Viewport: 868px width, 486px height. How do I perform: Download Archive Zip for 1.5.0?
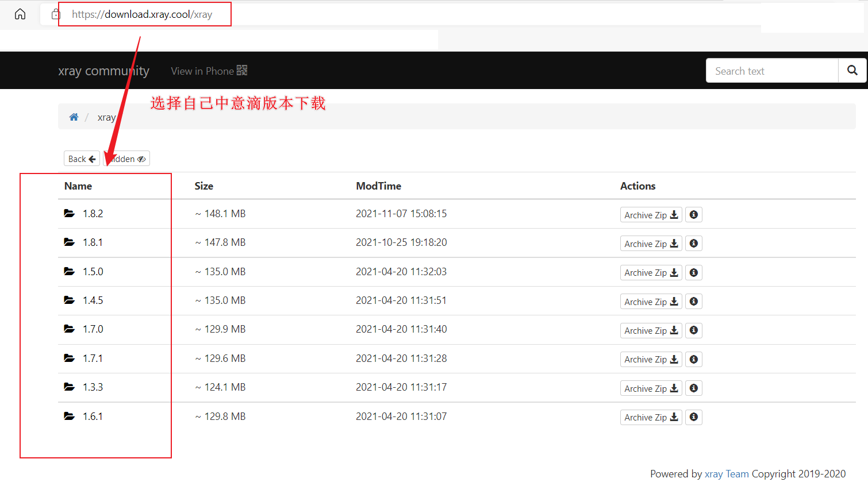pos(651,272)
